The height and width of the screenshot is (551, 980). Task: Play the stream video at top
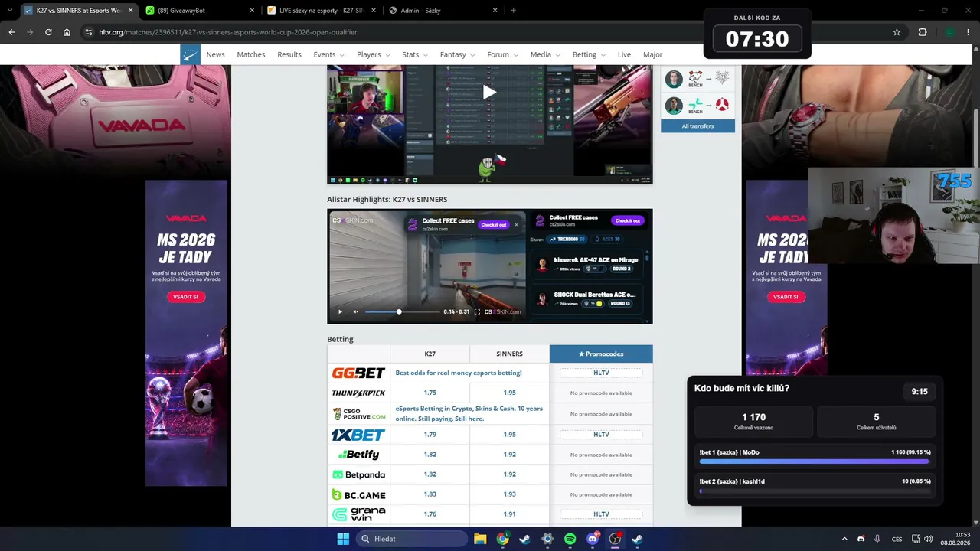click(489, 92)
